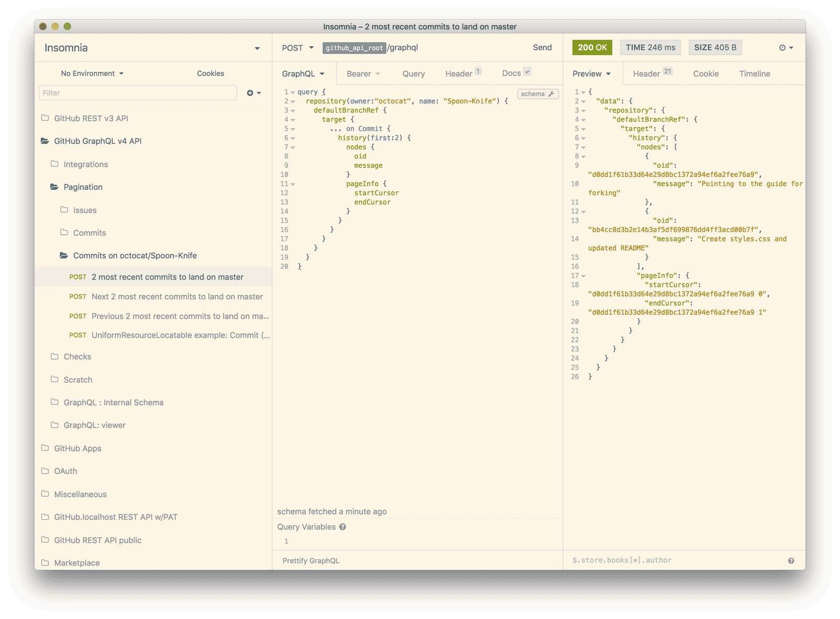Click the folder icon beside OAuth
The width and height of the screenshot is (840, 619).
coord(45,471)
